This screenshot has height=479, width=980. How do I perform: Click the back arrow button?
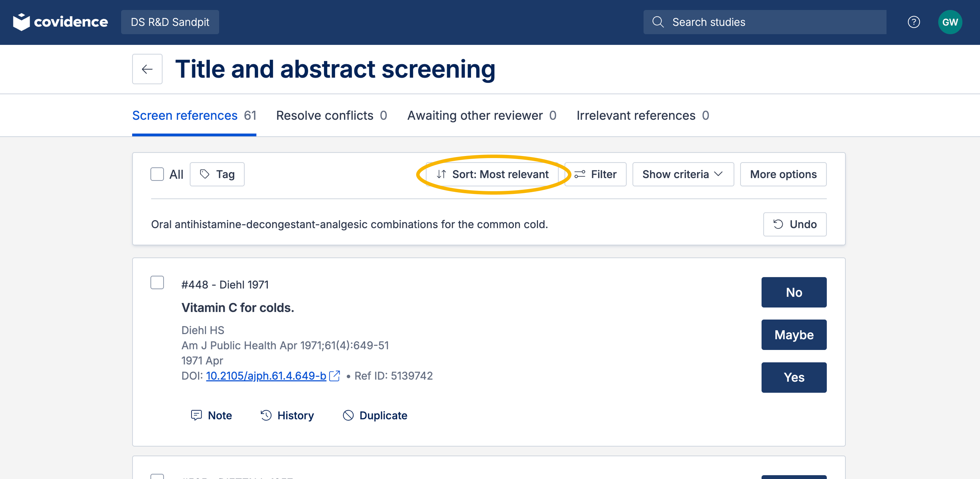pyautogui.click(x=147, y=69)
